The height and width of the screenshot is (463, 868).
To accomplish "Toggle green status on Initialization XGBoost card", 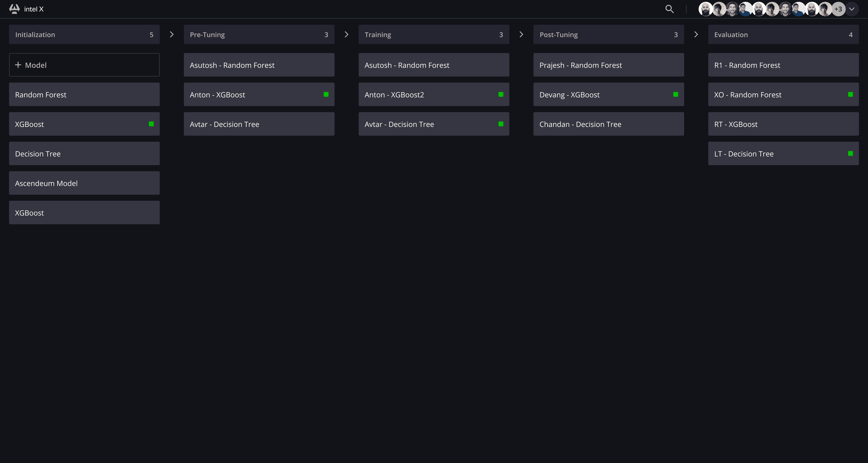I will (x=151, y=124).
